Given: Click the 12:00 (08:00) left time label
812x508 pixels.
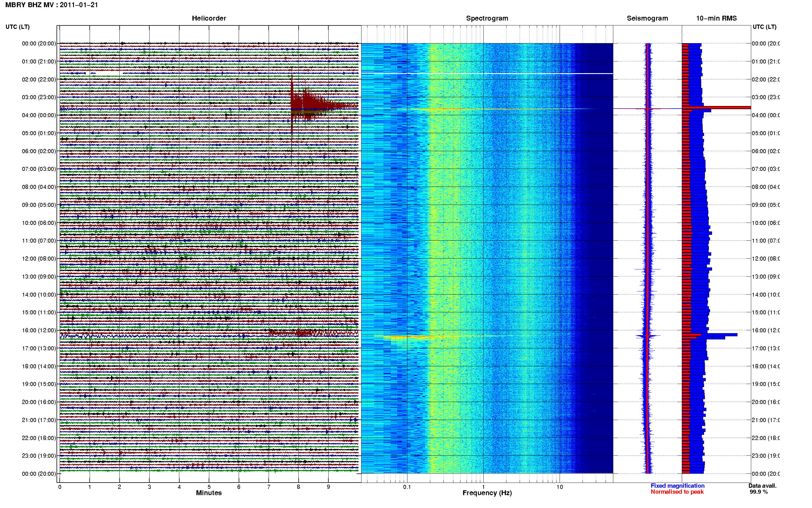Looking at the screenshot, I should (x=39, y=259).
